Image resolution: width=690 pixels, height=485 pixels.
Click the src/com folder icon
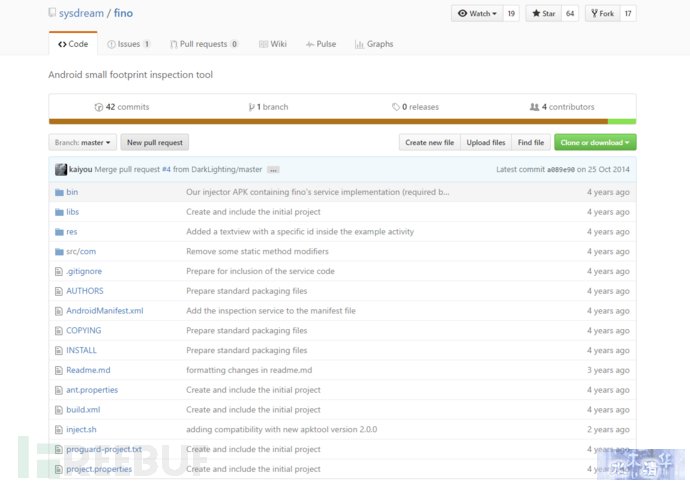(59, 252)
